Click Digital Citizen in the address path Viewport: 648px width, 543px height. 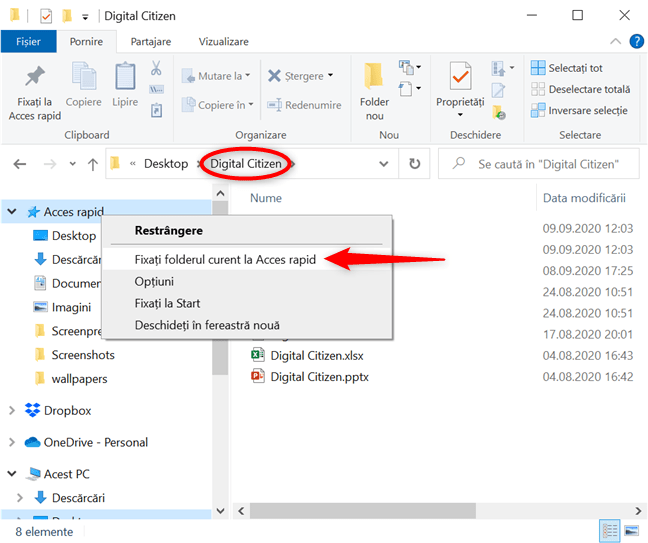click(246, 164)
